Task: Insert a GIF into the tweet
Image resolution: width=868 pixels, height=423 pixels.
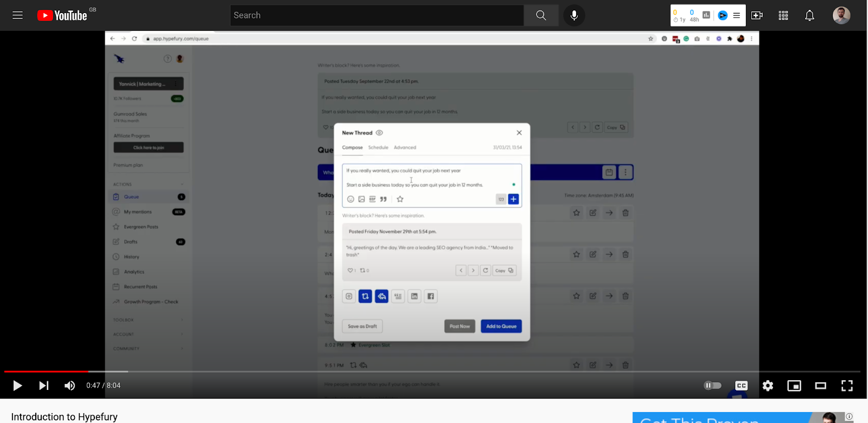Action: click(x=372, y=199)
